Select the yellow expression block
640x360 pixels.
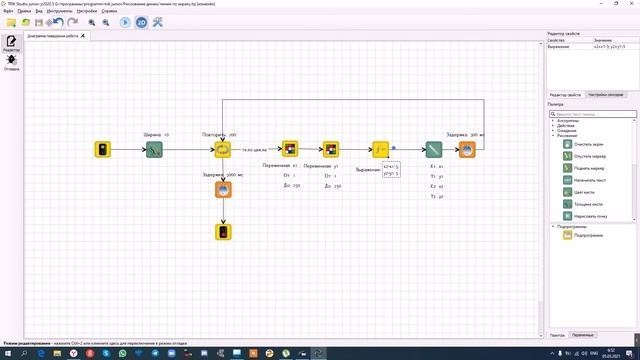[x=380, y=149]
